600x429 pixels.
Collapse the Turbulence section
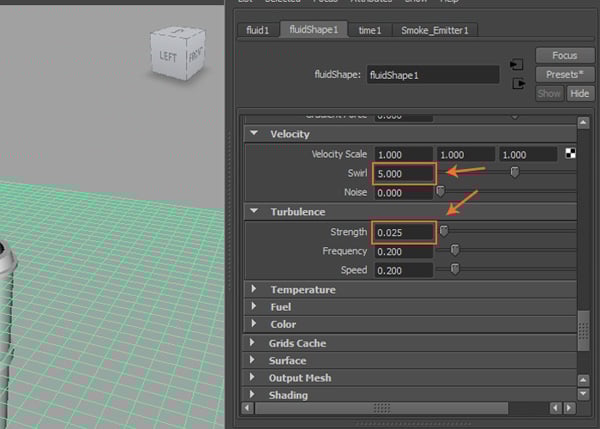[254, 212]
